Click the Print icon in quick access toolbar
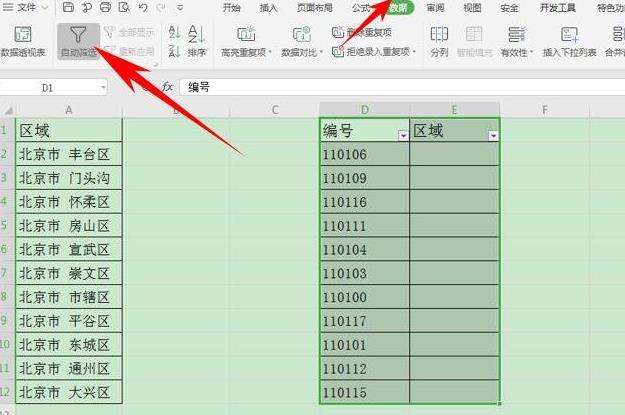This screenshot has width=625, height=415. (x=106, y=7)
